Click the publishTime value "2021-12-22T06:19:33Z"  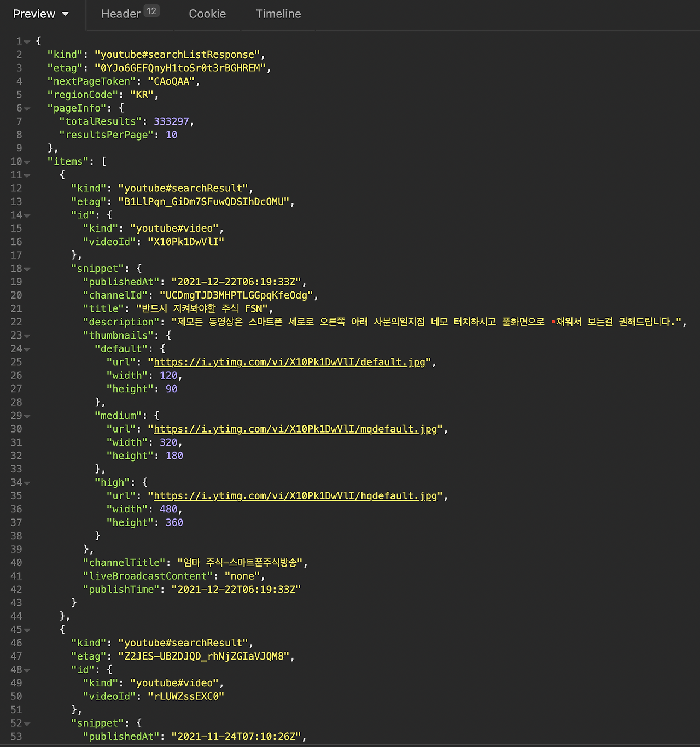pyautogui.click(x=236, y=590)
